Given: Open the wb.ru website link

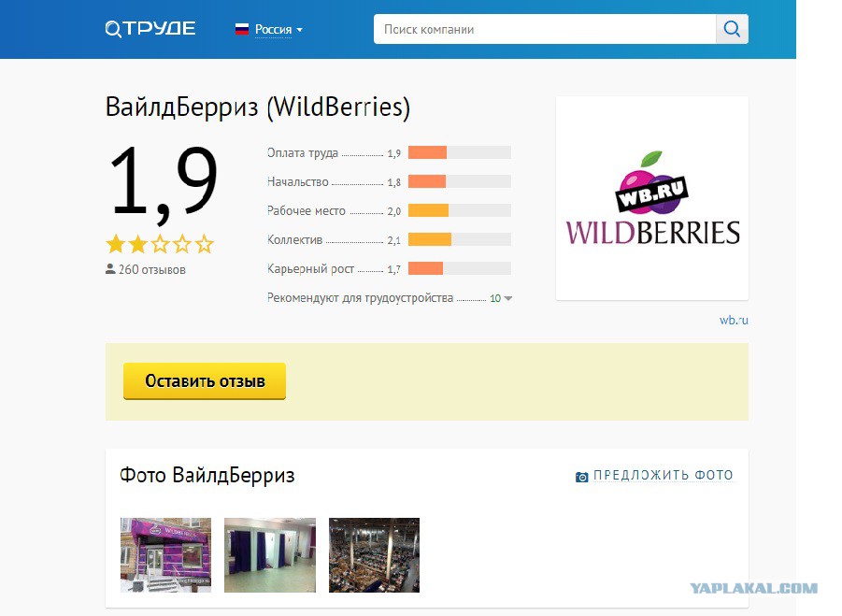Looking at the screenshot, I should coord(734,320).
